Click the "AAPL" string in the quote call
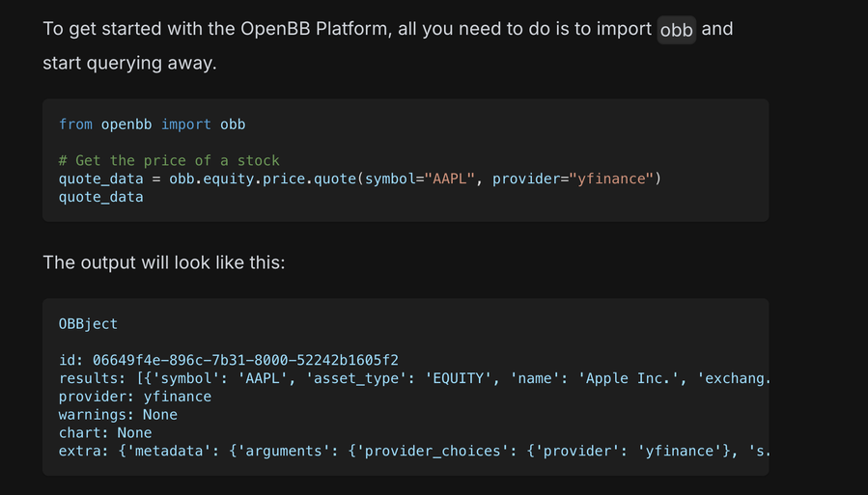The image size is (868, 495). click(450, 179)
